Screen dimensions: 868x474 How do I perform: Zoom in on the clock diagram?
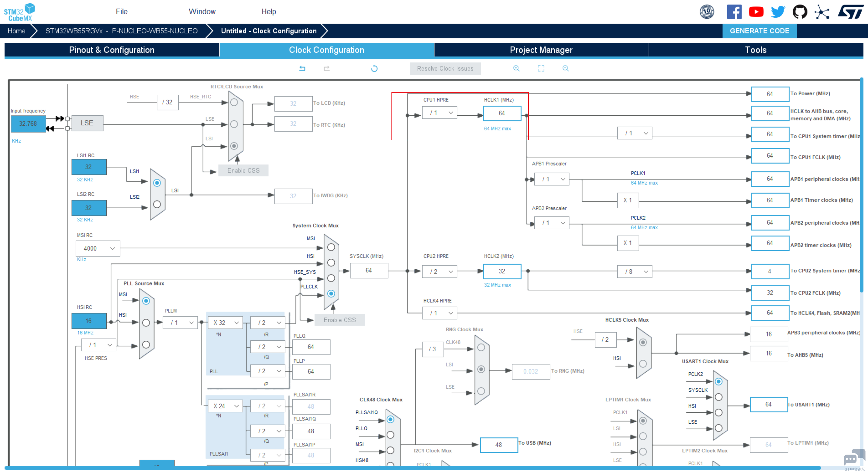(516, 68)
